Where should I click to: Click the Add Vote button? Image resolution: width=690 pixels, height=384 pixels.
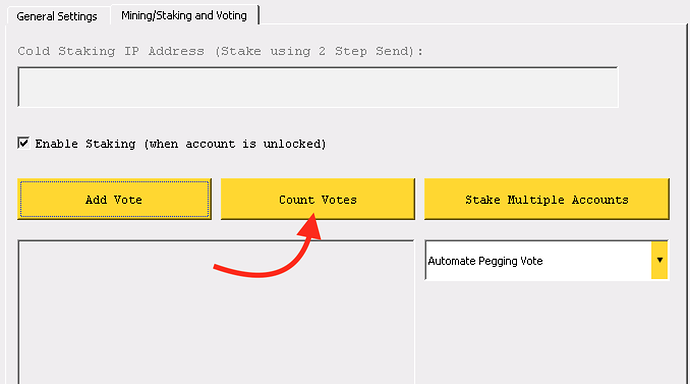pos(114,199)
